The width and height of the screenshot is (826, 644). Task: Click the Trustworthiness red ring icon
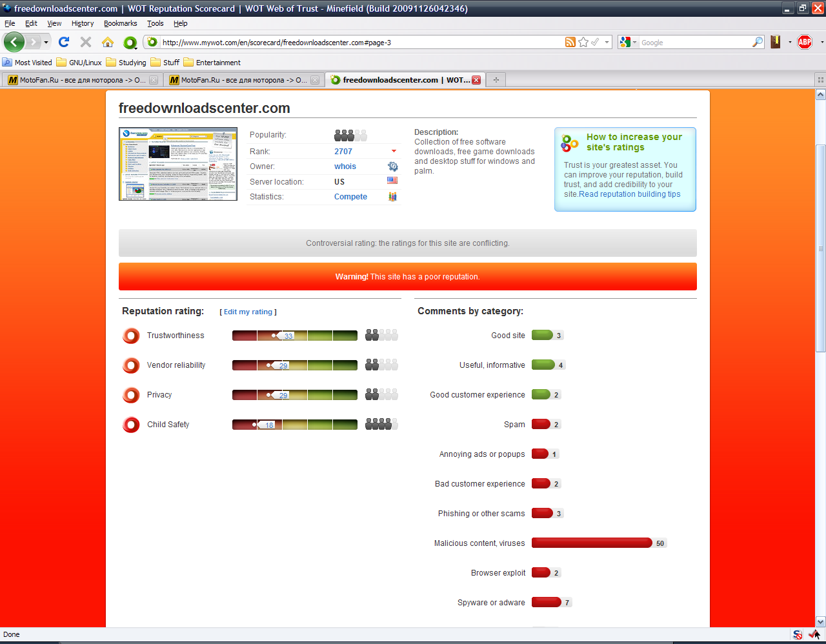pyautogui.click(x=131, y=336)
